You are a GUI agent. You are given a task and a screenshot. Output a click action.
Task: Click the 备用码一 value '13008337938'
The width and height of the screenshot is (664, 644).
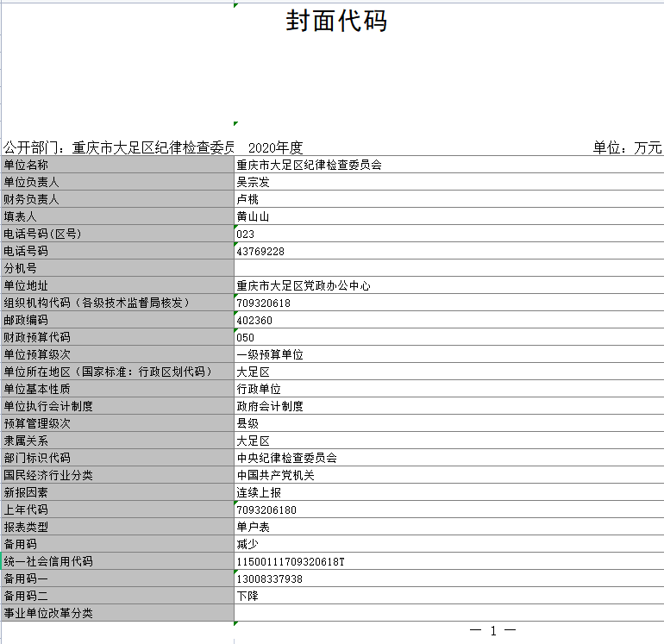coord(270,578)
